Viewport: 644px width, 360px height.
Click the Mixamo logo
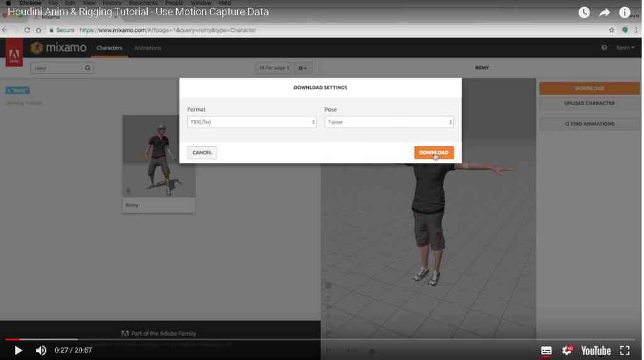tap(58, 48)
